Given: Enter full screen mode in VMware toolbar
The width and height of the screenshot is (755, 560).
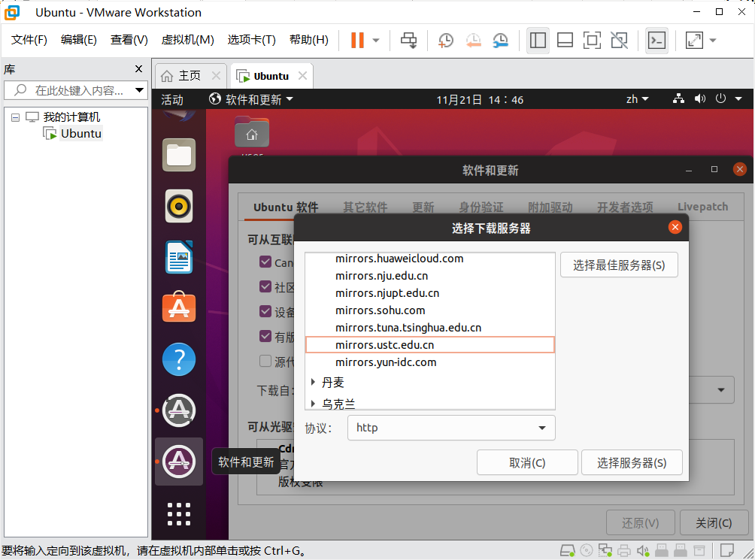Looking at the screenshot, I should point(693,40).
